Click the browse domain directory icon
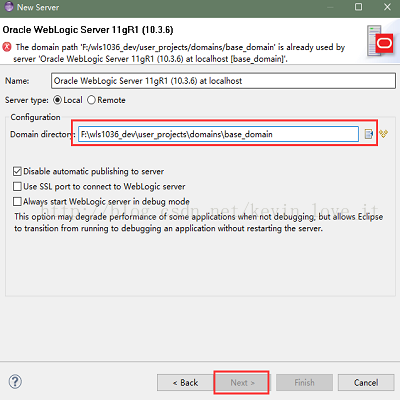400x400 pixels. (x=369, y=134)
